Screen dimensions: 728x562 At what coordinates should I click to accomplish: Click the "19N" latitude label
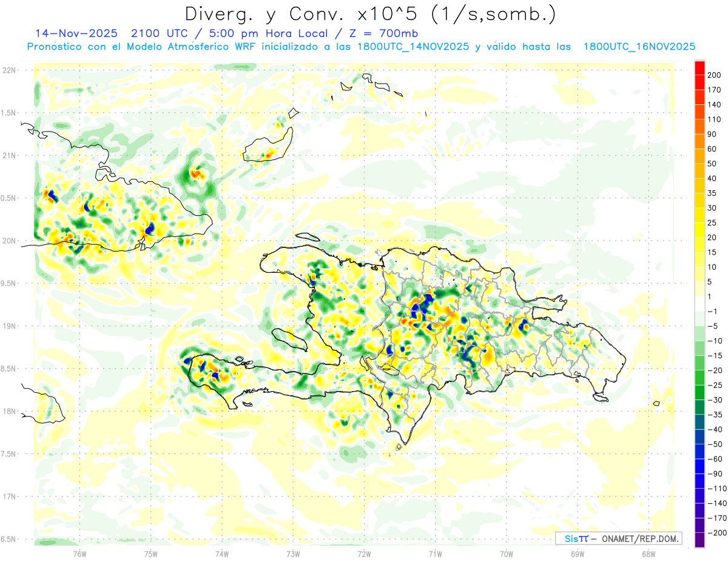(8, 326)
